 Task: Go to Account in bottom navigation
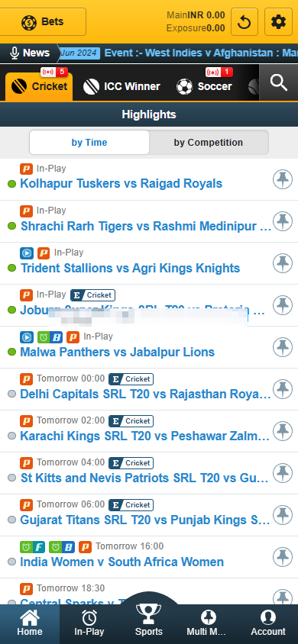click(268, 624)
